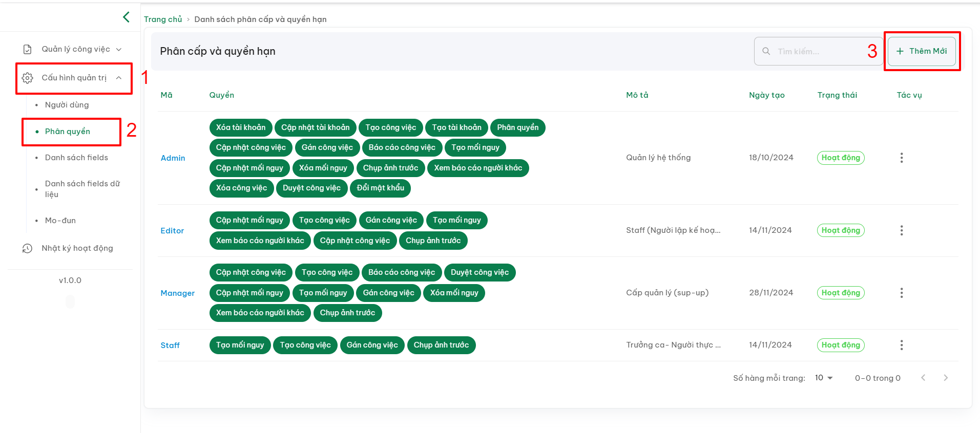
Task: Click the Quản lý công việc document icon
Action: 28,49
